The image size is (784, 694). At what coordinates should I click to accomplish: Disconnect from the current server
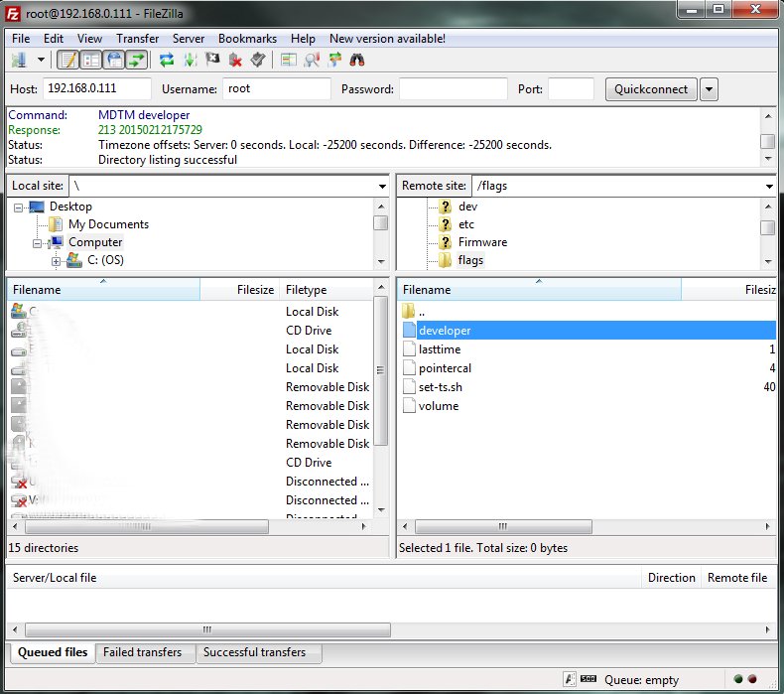235,60
